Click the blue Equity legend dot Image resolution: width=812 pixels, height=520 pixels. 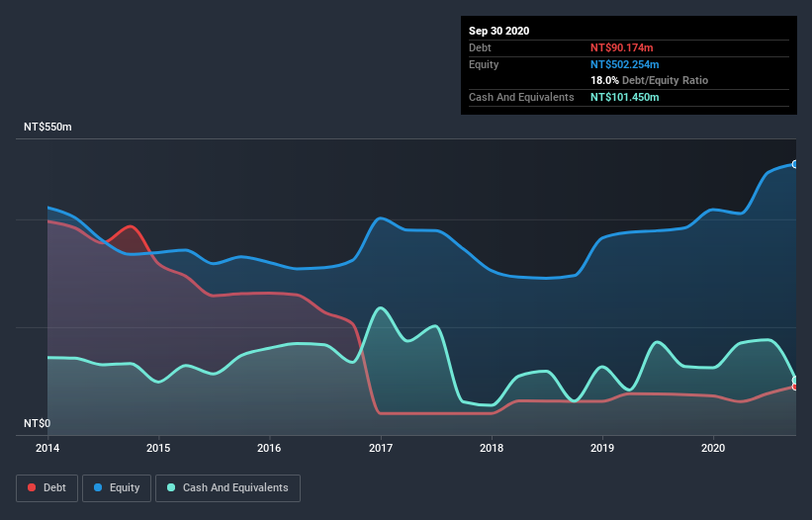[98, 487]
